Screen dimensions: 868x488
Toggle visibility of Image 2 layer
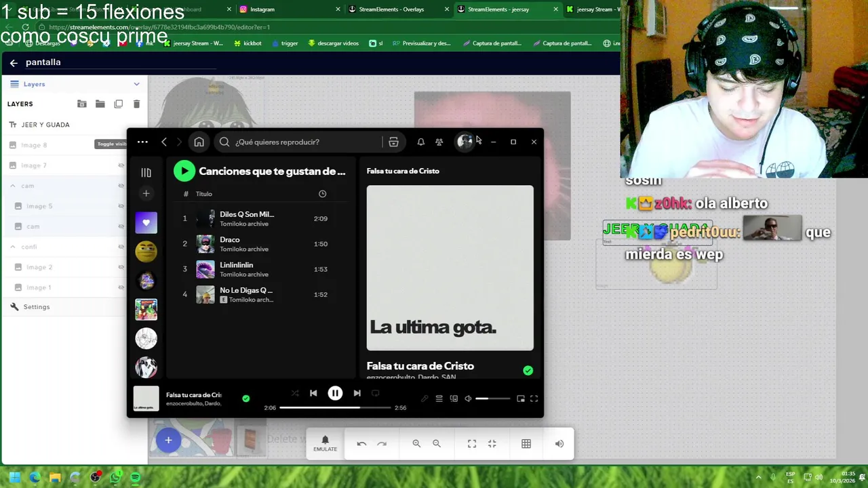pyautogui.click(x=121, y=267)
